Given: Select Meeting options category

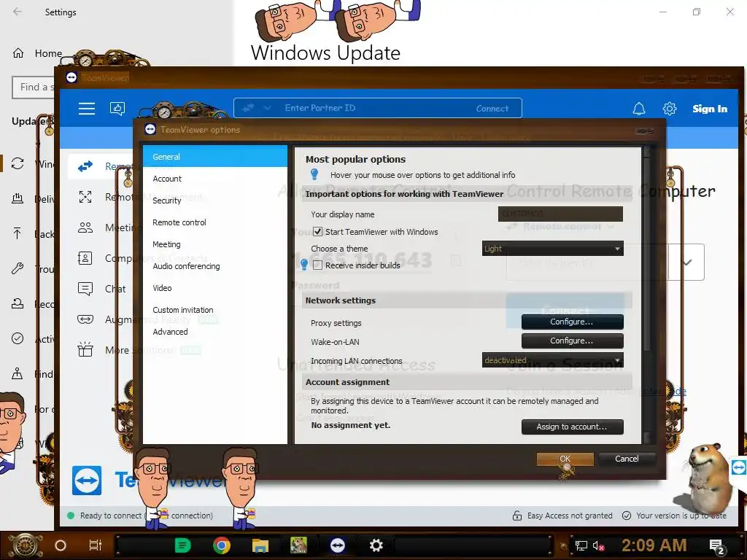Looking at the screenshot, I should pyautogui.click(x=215, y=244).
